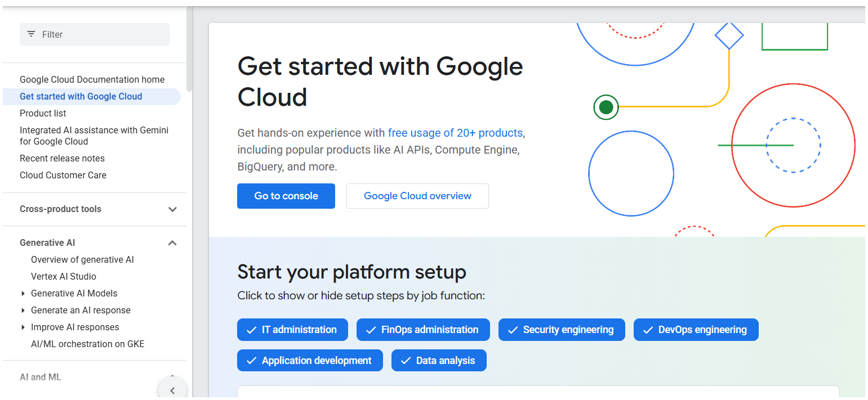Focus the Filter input field
The width and height of the screenshot is (868, 400).
[x=95, y=34]
